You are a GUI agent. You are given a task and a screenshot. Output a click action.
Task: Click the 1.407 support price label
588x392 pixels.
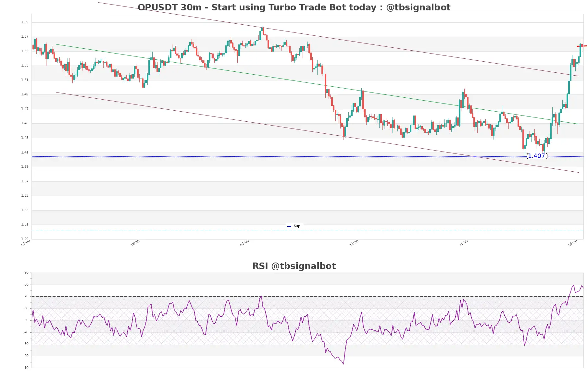tap(537, 156)
